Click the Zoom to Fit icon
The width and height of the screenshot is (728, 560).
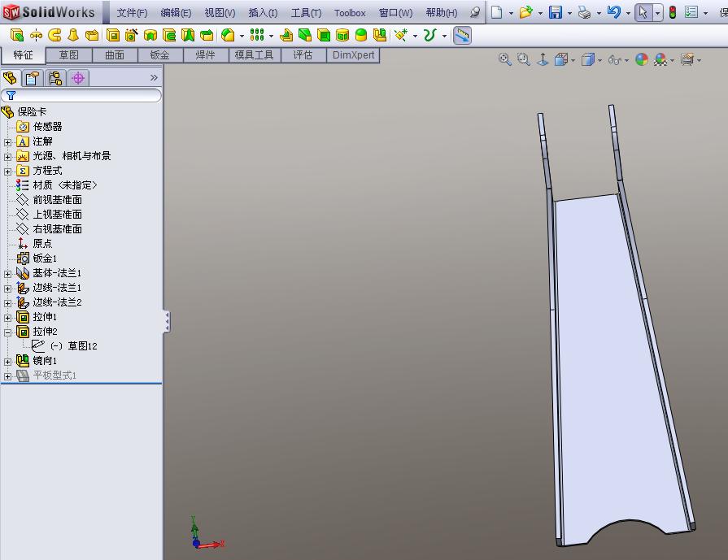[504, 59]
